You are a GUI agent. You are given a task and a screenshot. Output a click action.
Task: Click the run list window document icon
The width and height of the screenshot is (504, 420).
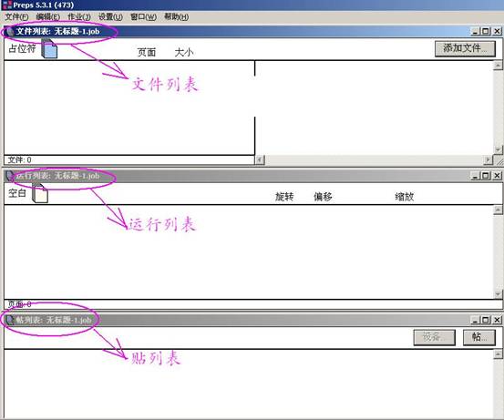tap(10, 176)
